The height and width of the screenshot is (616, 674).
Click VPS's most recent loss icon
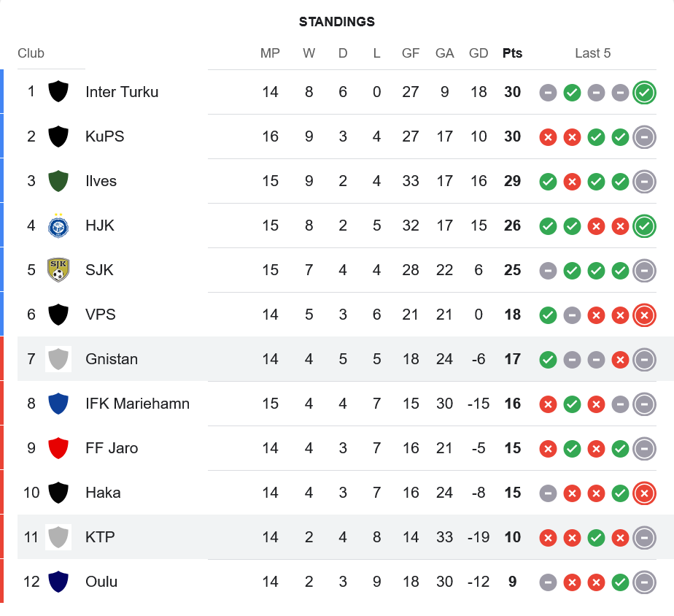644,315
